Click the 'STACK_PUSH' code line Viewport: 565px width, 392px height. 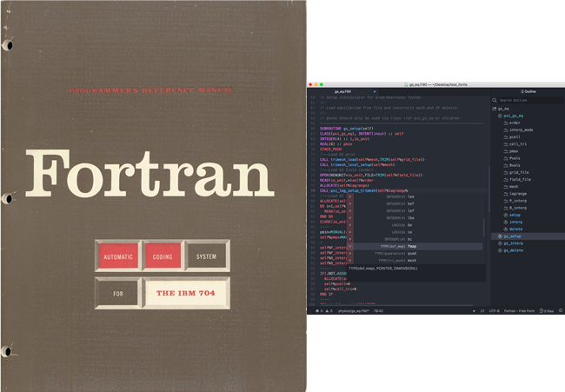(x=330, y=149)
